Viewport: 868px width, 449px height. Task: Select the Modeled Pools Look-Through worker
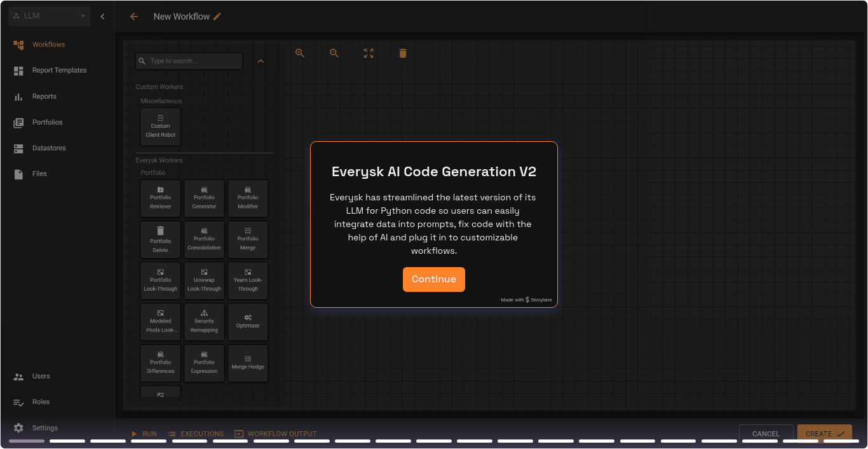click(161, 322)
